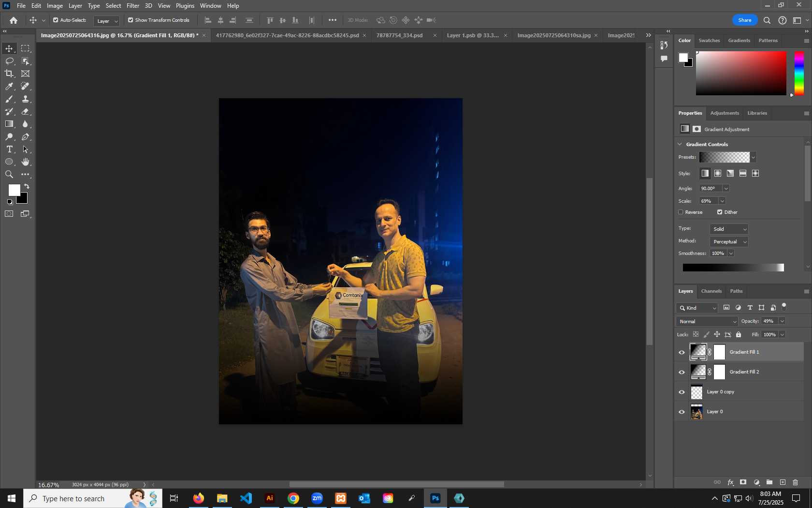Open the layer Kind filter dropdown

point(697,308)
